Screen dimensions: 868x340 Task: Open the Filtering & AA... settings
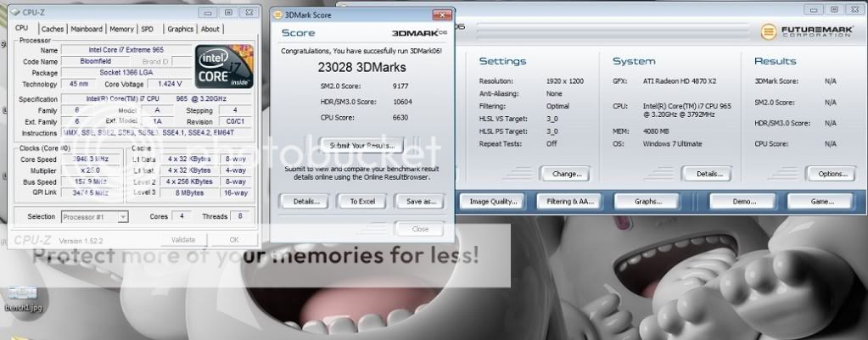(x=570, y=202)
